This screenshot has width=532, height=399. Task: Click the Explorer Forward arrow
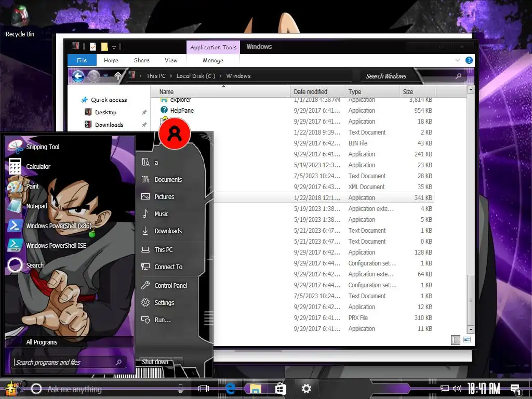[x=94, y=76]
